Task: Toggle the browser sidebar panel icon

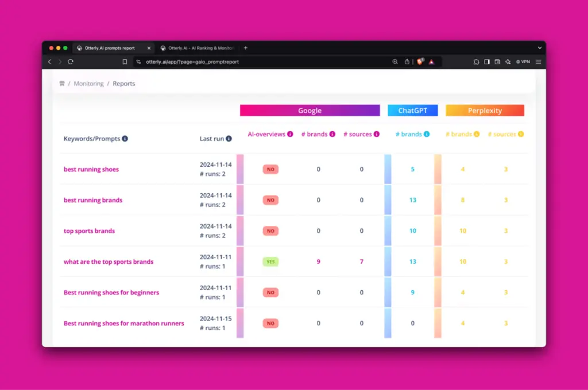Action: [487, 61]
